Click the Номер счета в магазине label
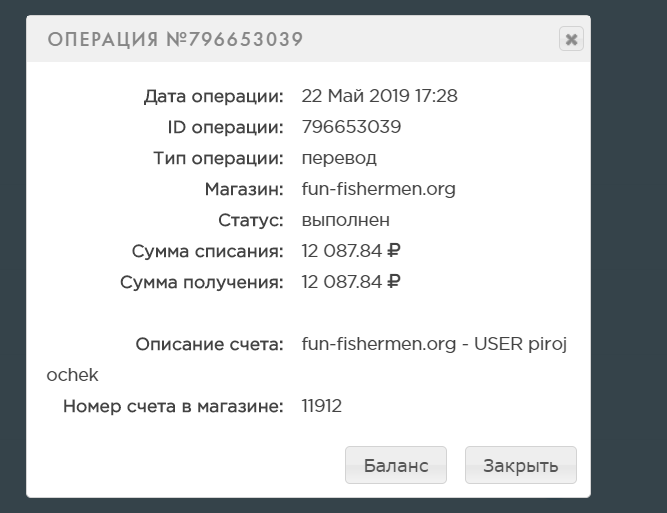667x513 pixels. coord(173,406)
